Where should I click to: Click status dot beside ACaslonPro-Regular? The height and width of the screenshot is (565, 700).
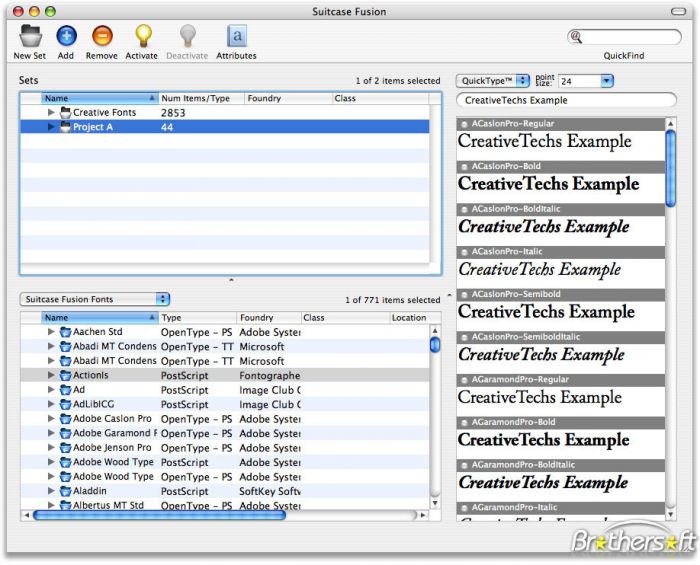464,124
